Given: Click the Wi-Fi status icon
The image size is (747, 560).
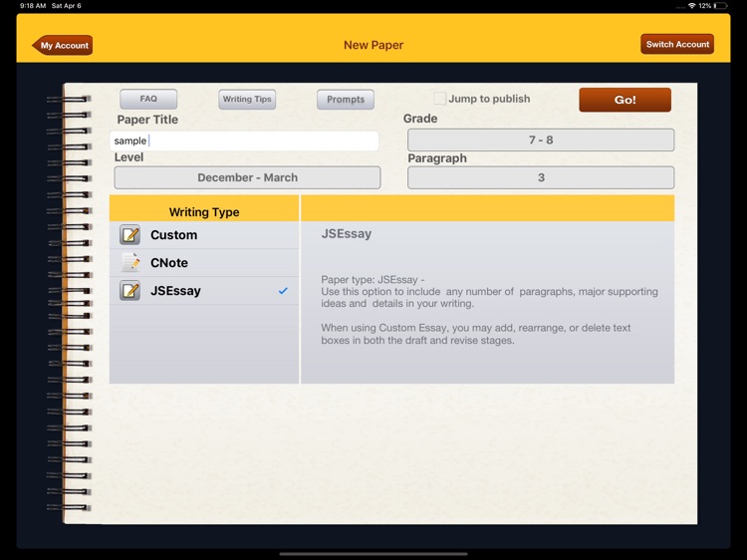Looking at the screenshot, I should coord(692,6).
